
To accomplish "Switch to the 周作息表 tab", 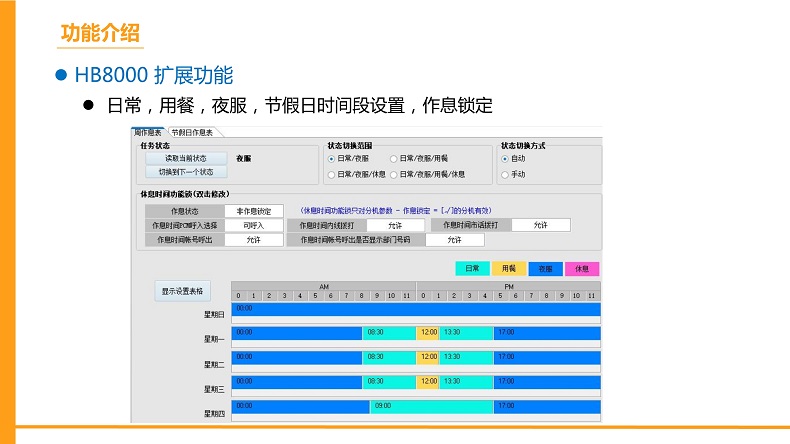I will tap(148, 133).
